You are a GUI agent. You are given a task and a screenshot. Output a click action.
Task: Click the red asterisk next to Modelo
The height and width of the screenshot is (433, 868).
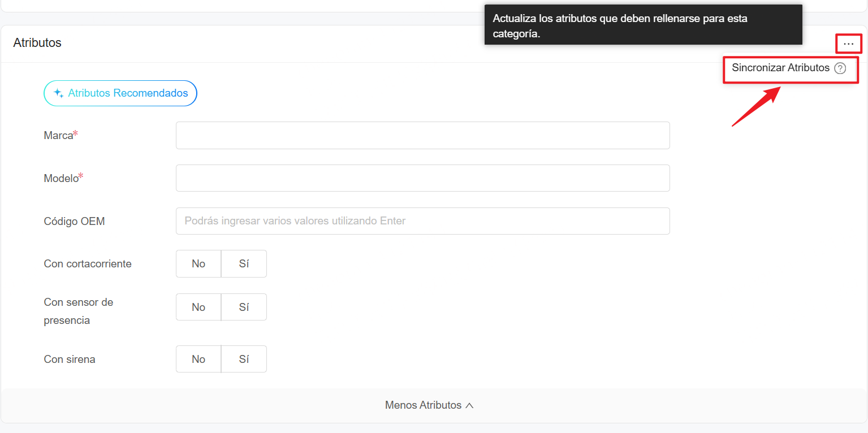click(x=80, y=174)
